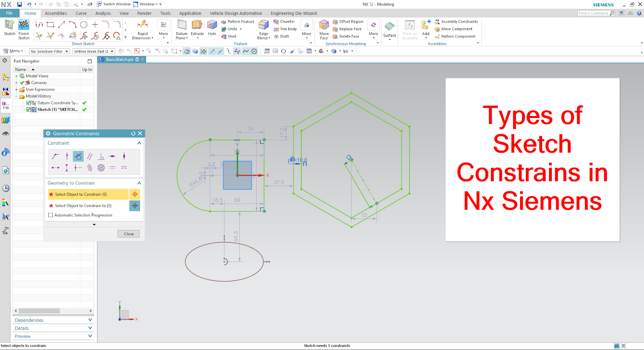
Task: Choose the Perpendicular constraint icon
Action: coord(101,156)
